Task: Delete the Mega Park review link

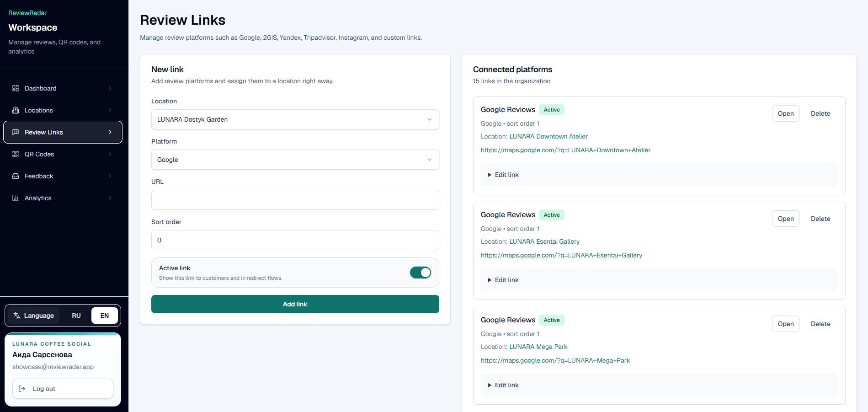Action: pos(820,324)
